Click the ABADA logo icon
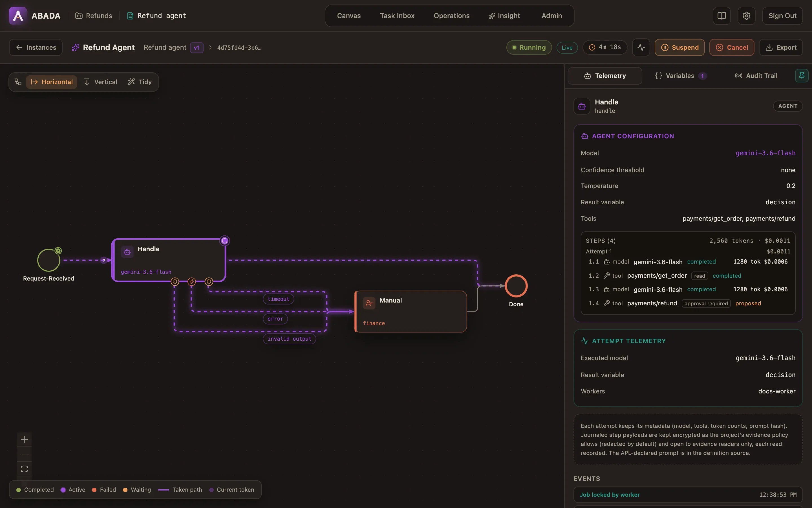The height and width of the screenshot is (508, 812). [18, 16]
